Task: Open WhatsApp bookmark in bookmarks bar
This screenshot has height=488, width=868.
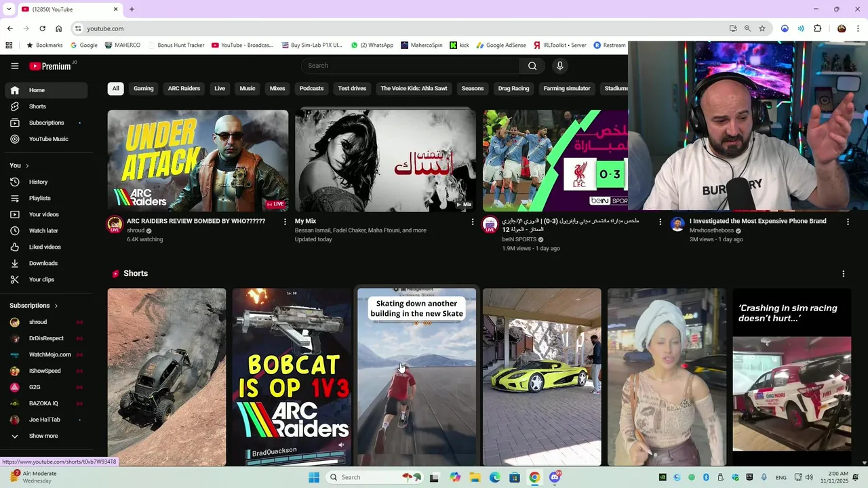Action: pos(372,45)
